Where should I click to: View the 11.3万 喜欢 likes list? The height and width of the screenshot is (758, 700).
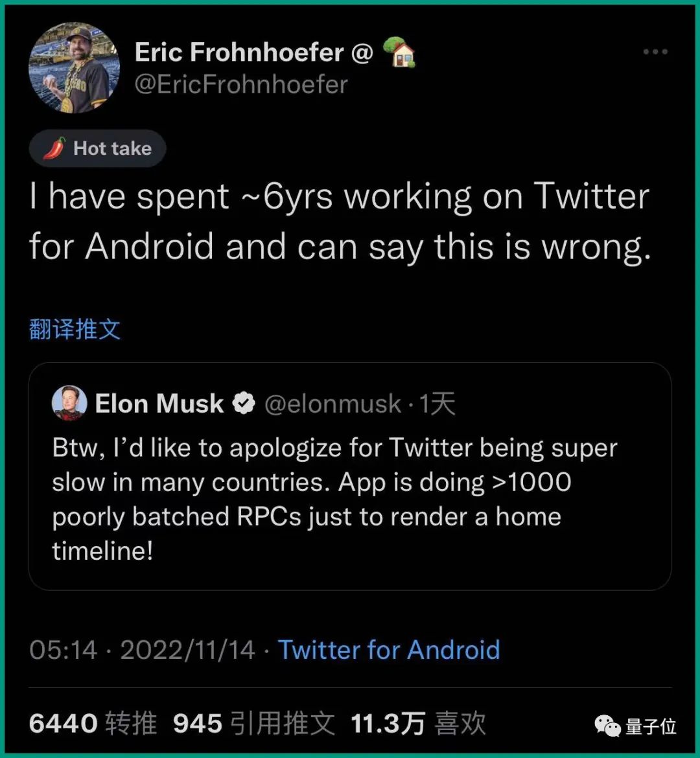(x=418, y=724)
